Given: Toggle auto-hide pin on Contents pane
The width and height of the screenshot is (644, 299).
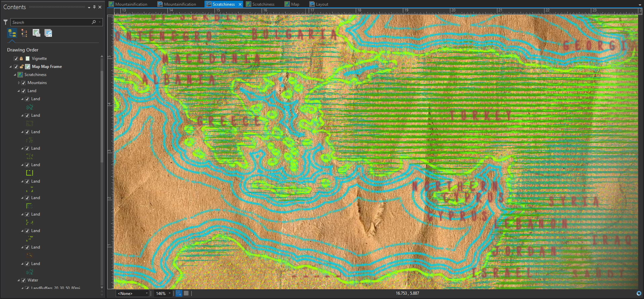Looking at the screenshot, I should [x=94, y=7].
